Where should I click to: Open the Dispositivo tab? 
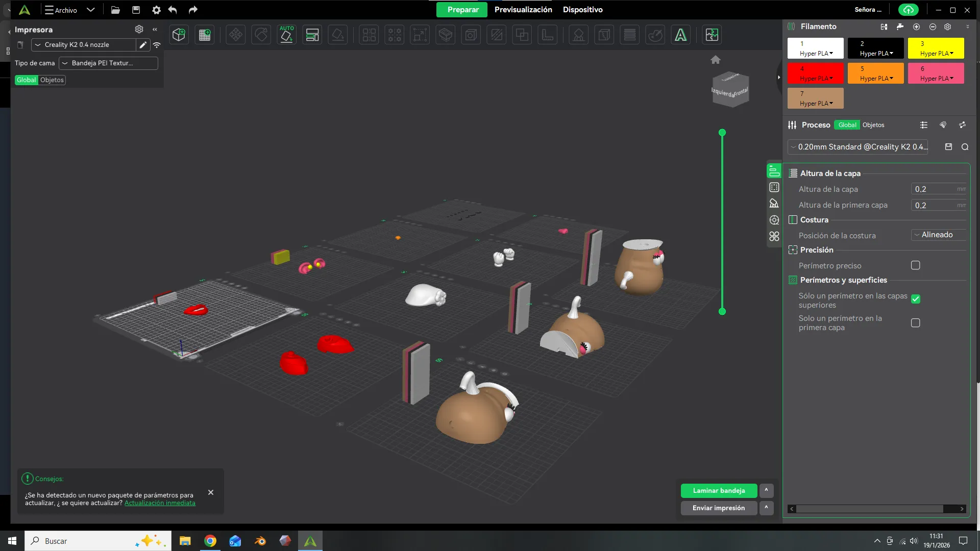pyautogui.click(x=582, y=10)
